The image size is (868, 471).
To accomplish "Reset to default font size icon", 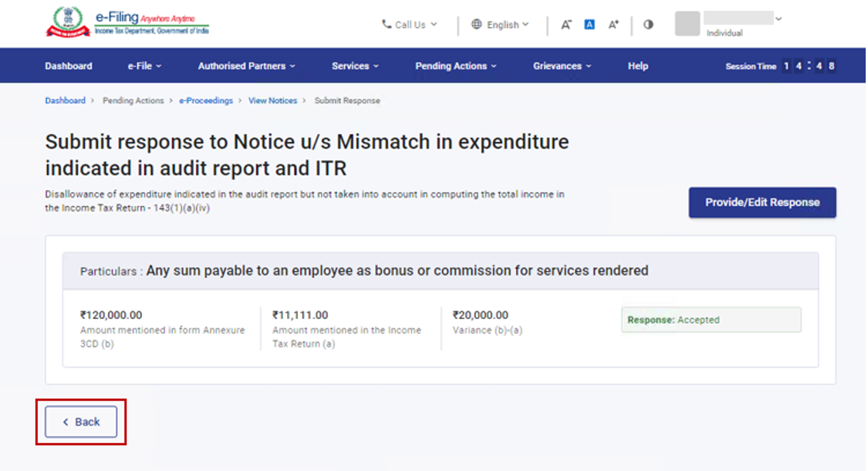I will point(589,25).
